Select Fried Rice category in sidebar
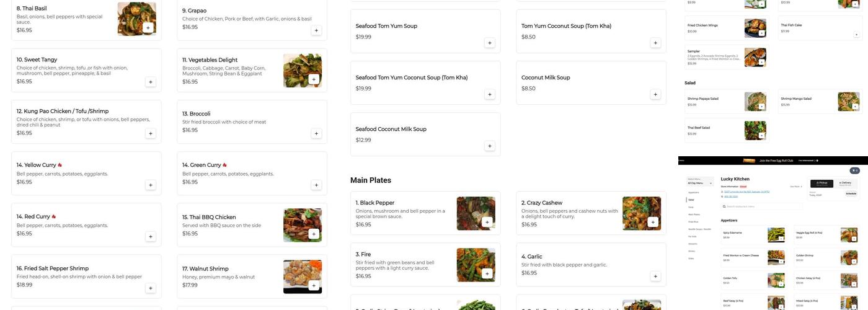Image resolution: width=868 pixels, height=310 pixels. [693, 222]
